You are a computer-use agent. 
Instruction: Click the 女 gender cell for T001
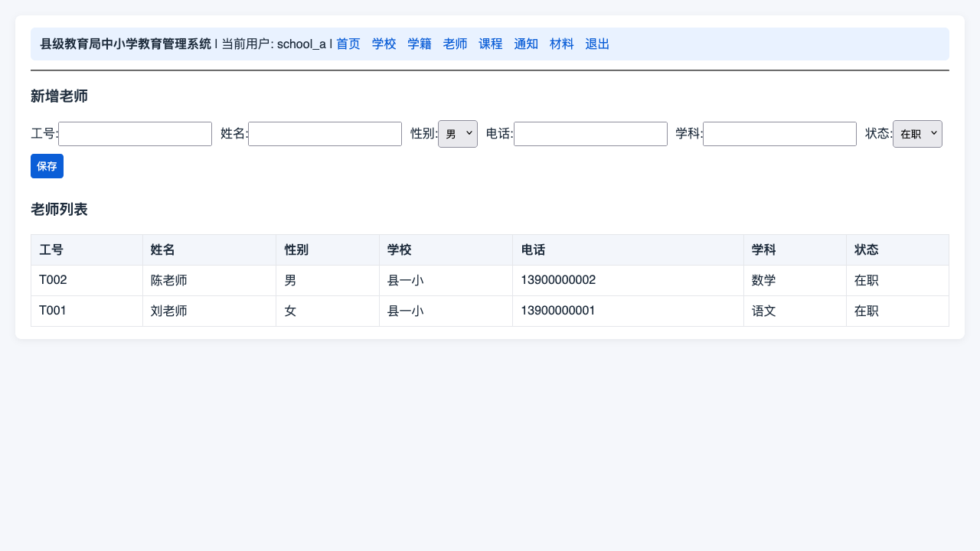[328, 311]
